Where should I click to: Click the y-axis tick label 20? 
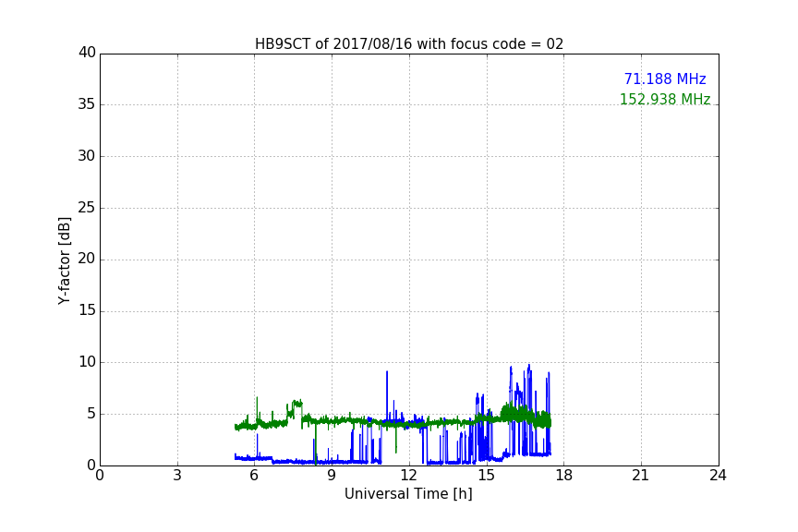click(87, 260)
